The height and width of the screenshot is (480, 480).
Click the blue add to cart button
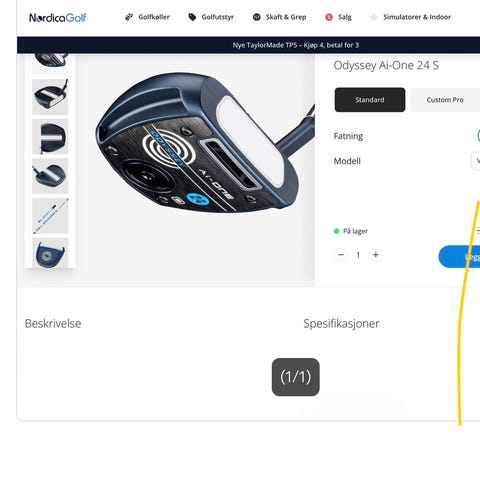459,256
